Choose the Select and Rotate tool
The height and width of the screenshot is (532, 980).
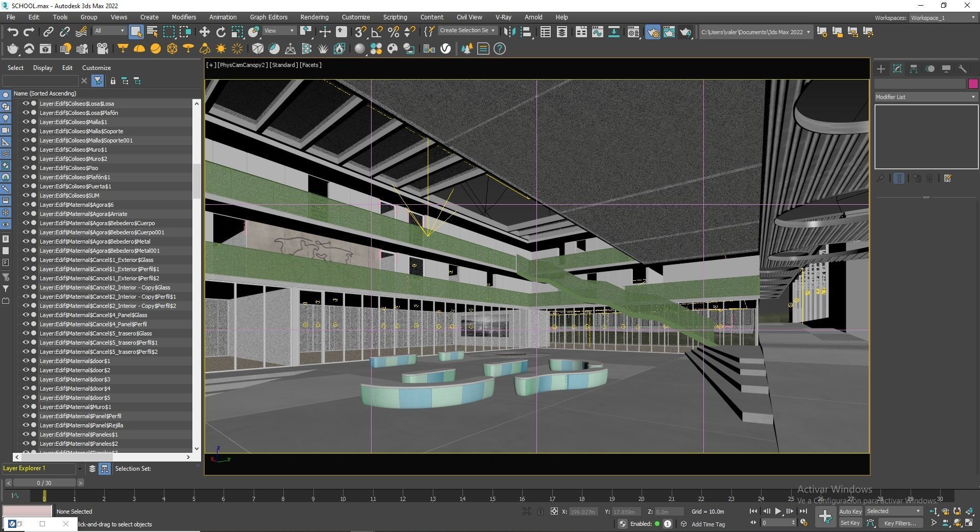(x=220, y=32)
